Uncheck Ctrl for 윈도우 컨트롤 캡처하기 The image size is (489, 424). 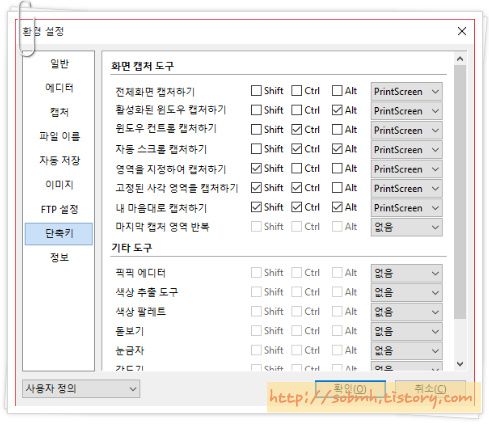tap(296, 129)
